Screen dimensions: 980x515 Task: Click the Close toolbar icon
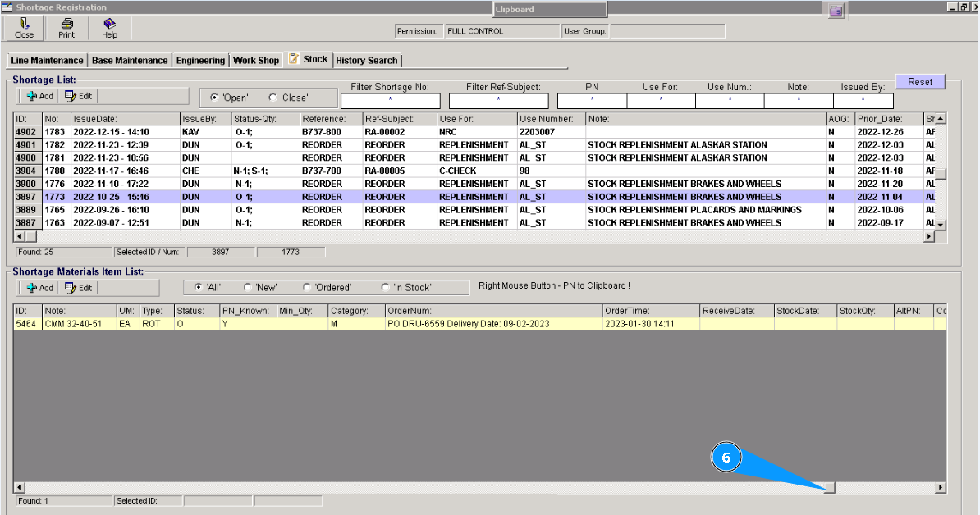coord(25,29)
